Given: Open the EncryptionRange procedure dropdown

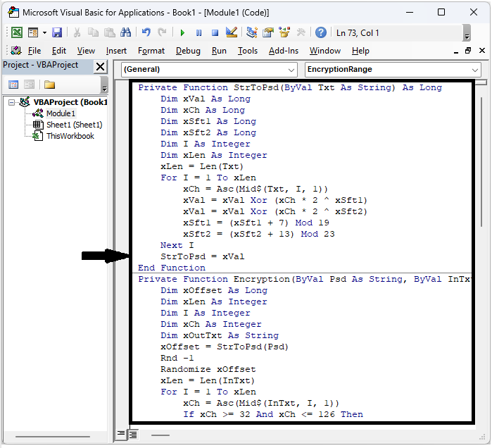Looking at the screenshot, I should pos(393,70).
